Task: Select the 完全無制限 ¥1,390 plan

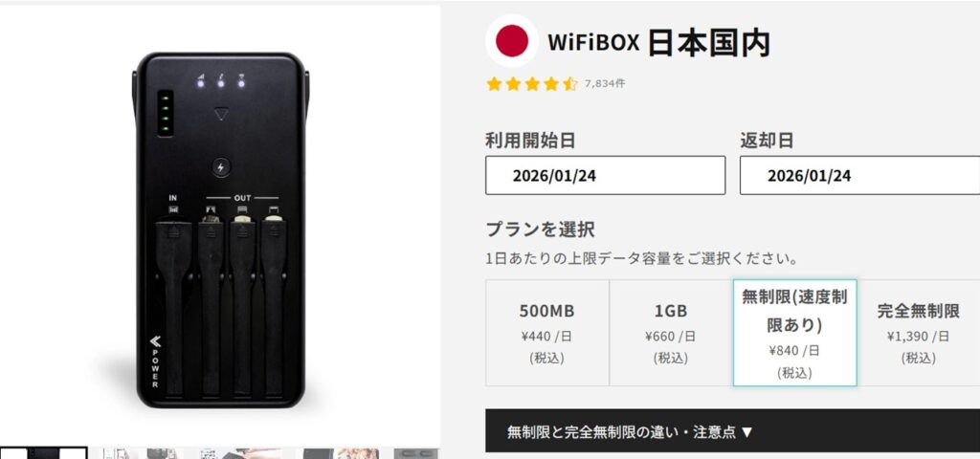Action: coord(918,333)
